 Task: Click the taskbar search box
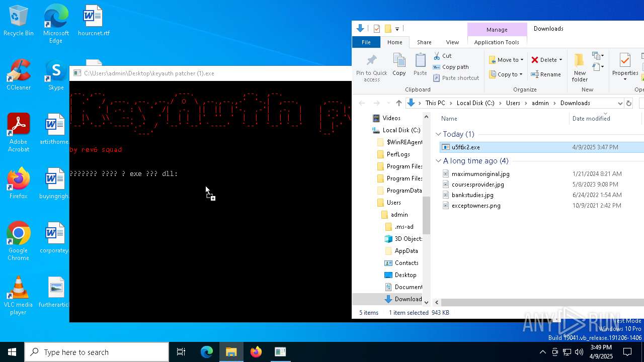tap(97, 352)
